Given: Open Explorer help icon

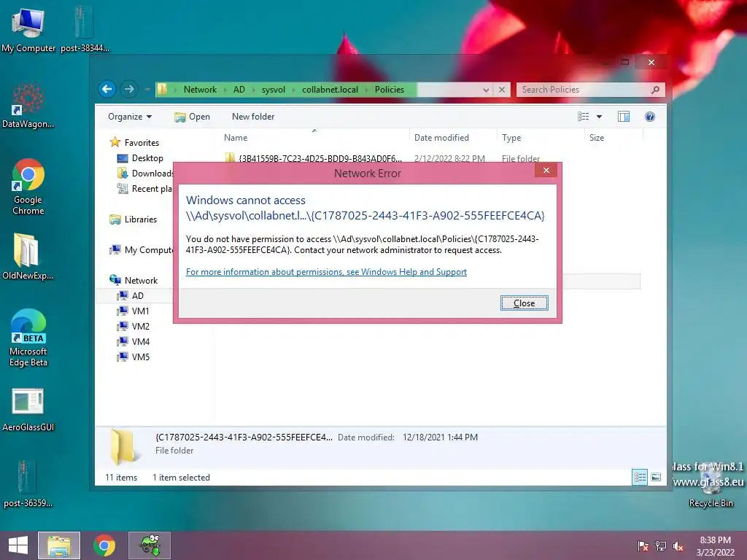Looking at the screenshot, I should (x=650, y=117).
